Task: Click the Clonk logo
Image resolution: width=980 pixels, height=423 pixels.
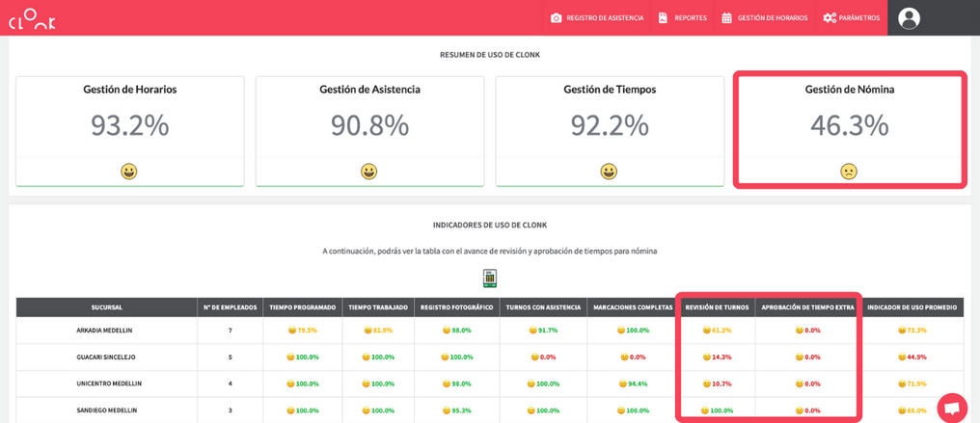Action: coord(32,18)
